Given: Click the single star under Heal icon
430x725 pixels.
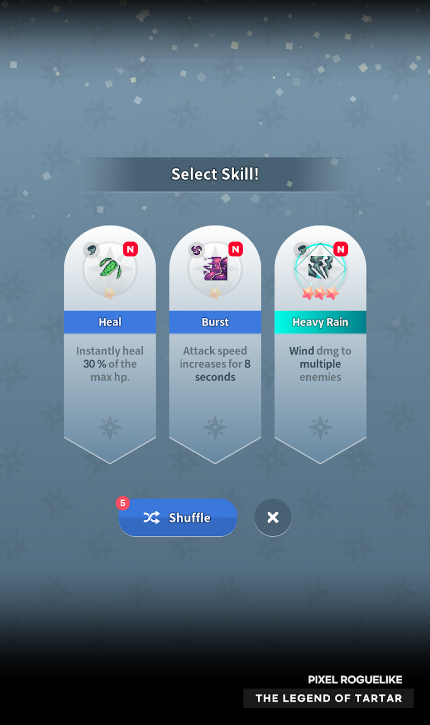Looking at the screenshot, I should [110, 293].
